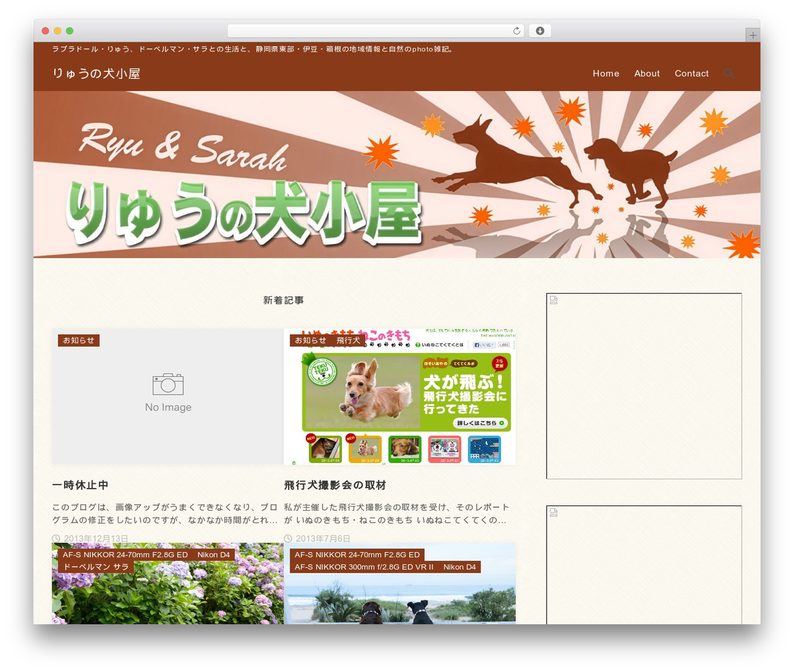The image size is (794, 672).
Task: Click the Ryu & Sarah header banner
Action: pyautogui.click(x=397, y=174)
